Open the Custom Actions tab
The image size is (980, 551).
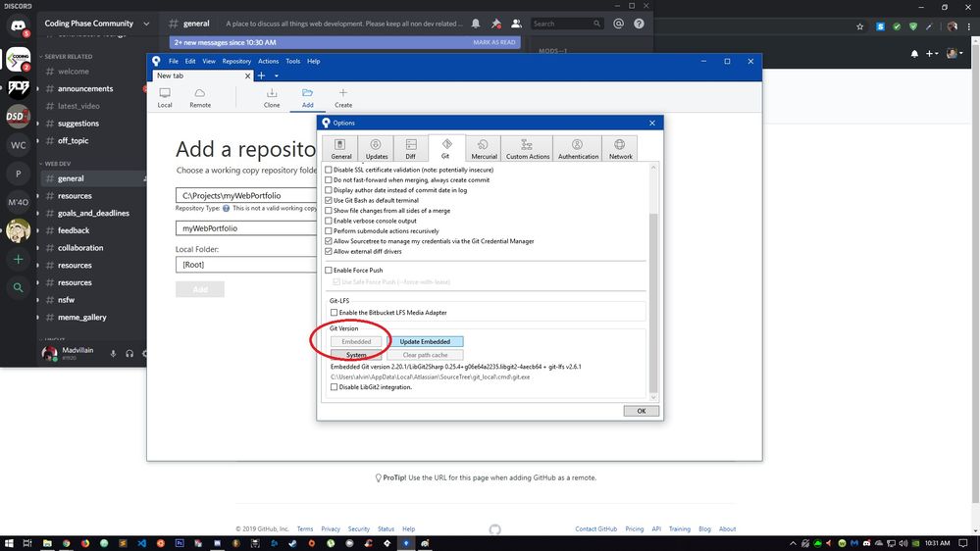(x=528, y=149)
